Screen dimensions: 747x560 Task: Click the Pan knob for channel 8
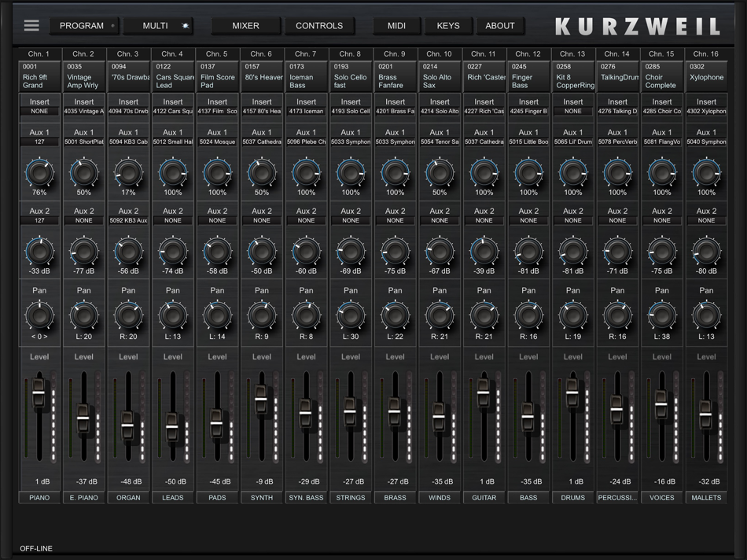[351, 315]
